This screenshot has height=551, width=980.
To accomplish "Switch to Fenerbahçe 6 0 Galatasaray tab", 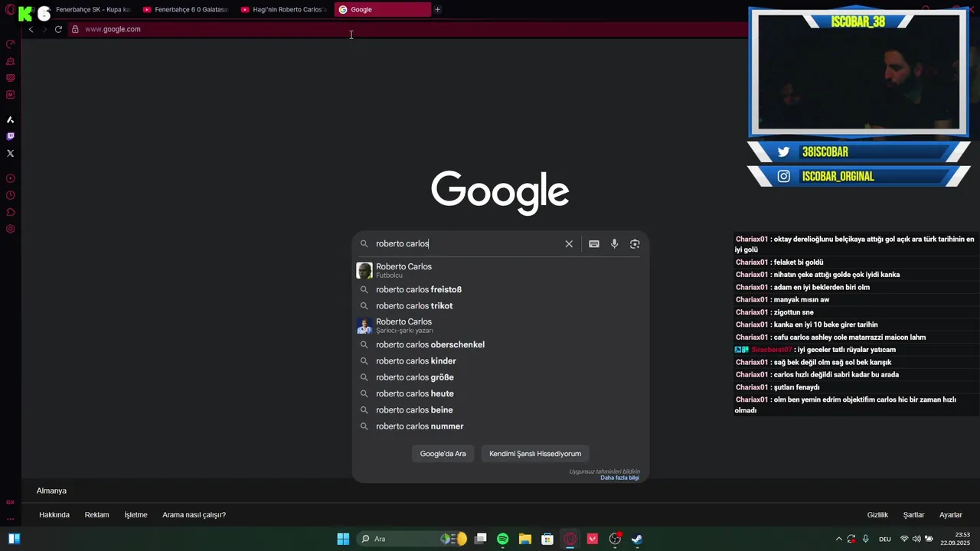I will [x=186, y=9].
